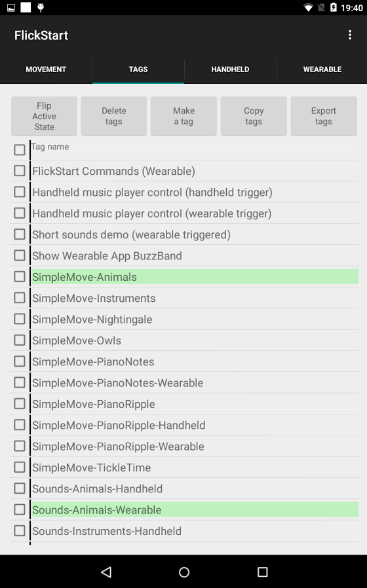Click the Make a tag button

(x=183, y=116)
